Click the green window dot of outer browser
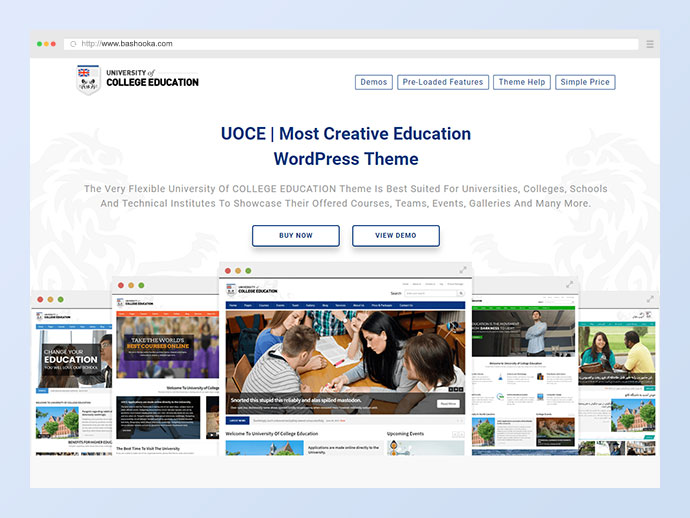 click(39, 44)
